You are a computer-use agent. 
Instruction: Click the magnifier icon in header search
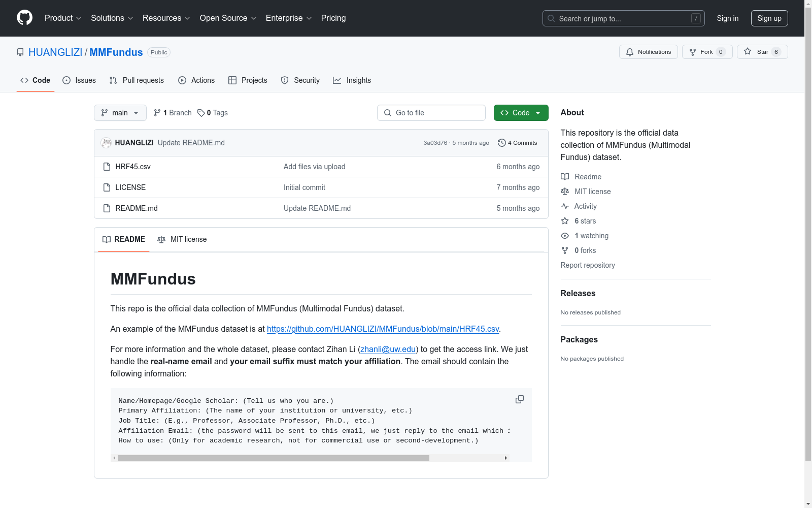(x=551, y=18)
